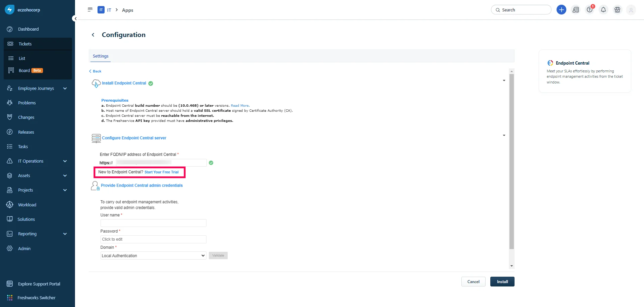Expand the Projects submenu

[65, 190]
